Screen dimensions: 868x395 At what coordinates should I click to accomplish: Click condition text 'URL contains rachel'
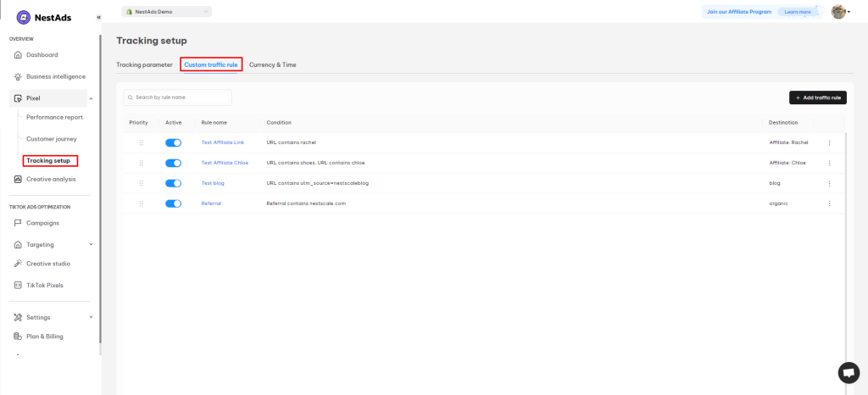[x=292, y=142]
